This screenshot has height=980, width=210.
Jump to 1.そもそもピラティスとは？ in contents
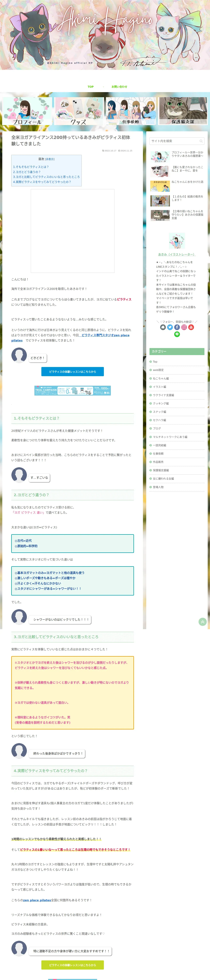pos(31,167)
